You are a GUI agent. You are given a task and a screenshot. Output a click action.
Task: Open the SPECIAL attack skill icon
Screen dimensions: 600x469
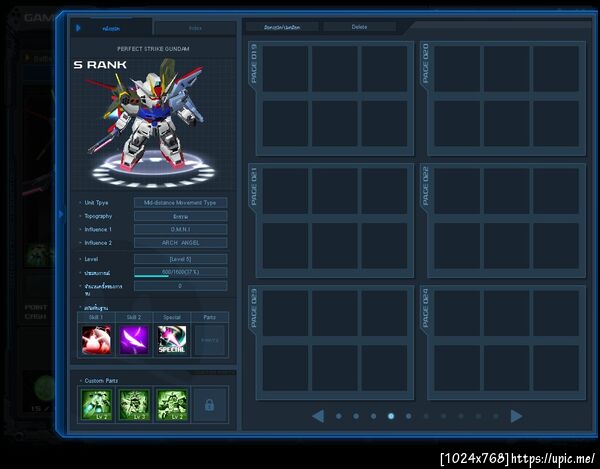pyautogui.click(x=172, y=340)
